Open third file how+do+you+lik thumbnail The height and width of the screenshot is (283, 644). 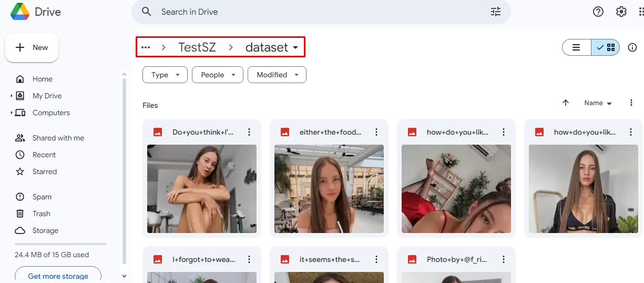456,189
